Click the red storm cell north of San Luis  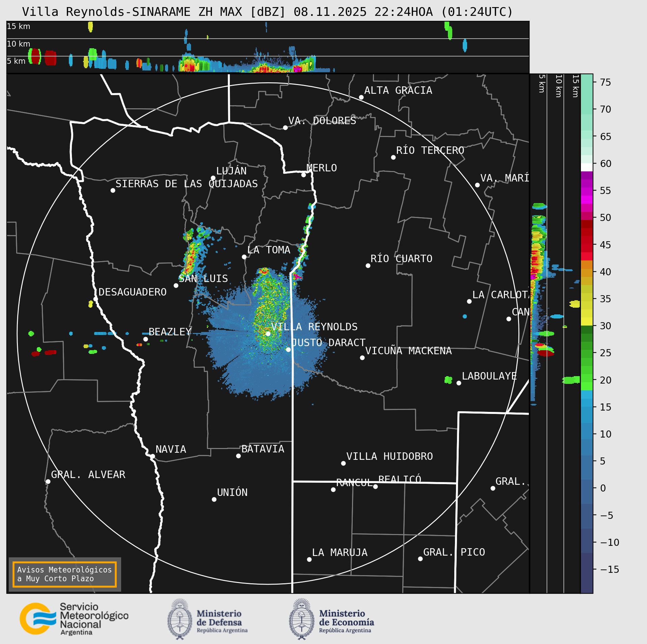[x=190, y=260]
